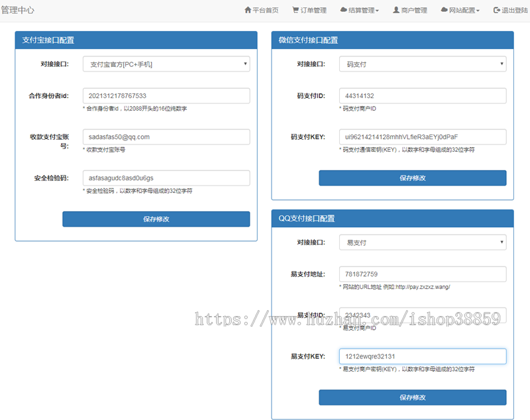
Task: Open the WeChat 对接接口 select showing 码支付
Action: [423, 64]
